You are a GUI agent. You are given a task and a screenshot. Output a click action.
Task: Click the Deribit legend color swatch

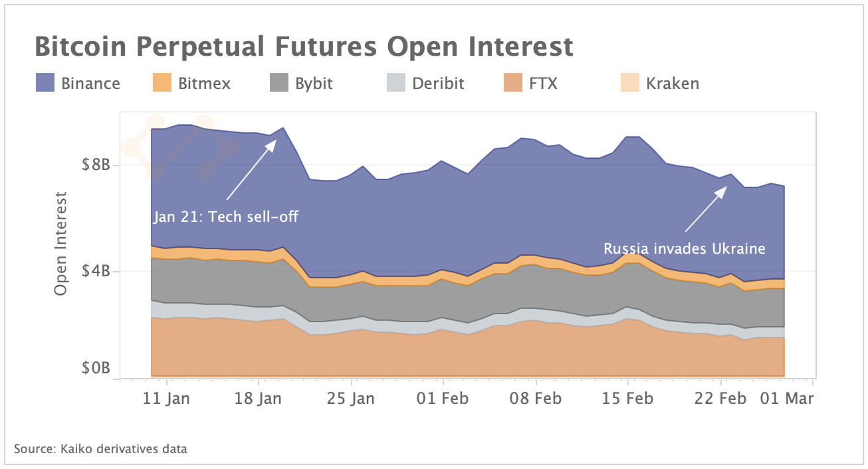[x=396, y=83]
